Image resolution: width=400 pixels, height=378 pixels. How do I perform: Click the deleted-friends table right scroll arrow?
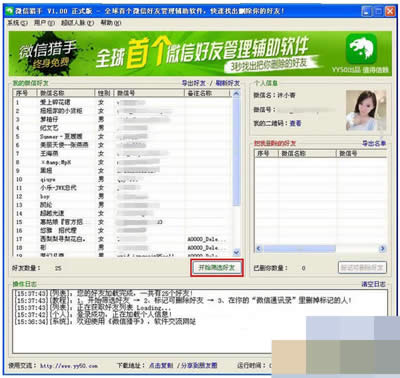coord(382,249)
